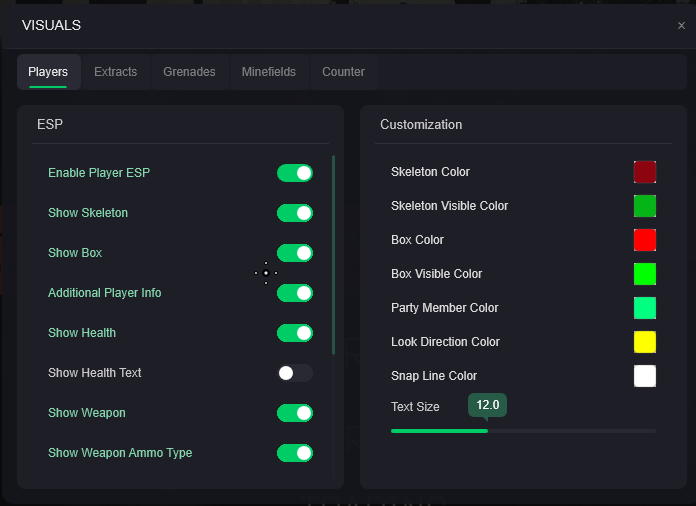
Task: Go to the Counter tab
Action: click(x=343, y=72)
